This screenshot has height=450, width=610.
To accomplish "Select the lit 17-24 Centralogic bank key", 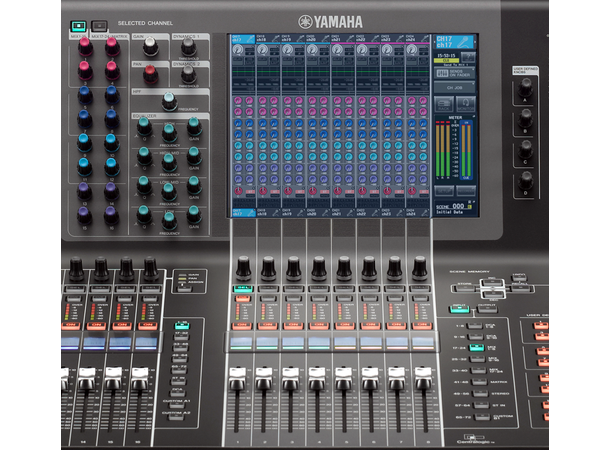I will 476,348.
